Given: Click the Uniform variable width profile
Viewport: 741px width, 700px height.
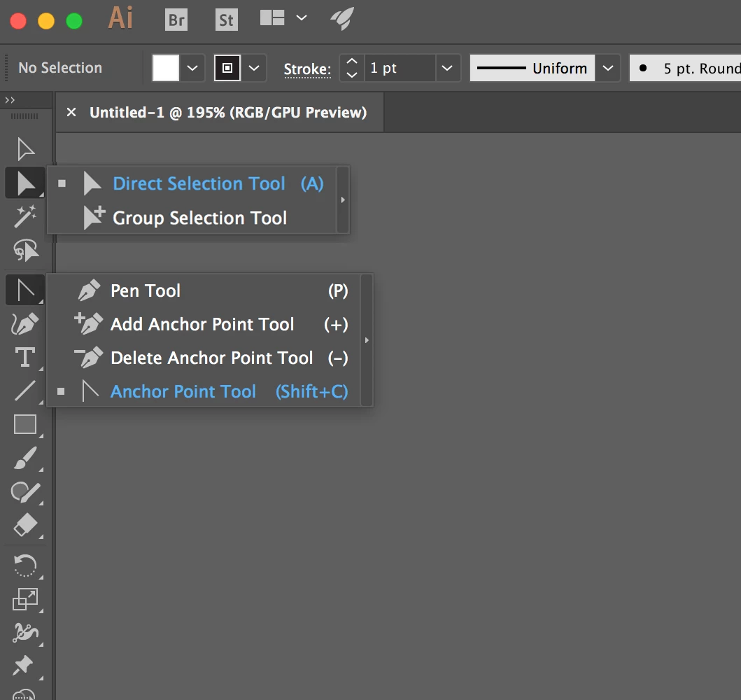Looking at the screenshot, I should pyautogui.click(x=532, y=68).
